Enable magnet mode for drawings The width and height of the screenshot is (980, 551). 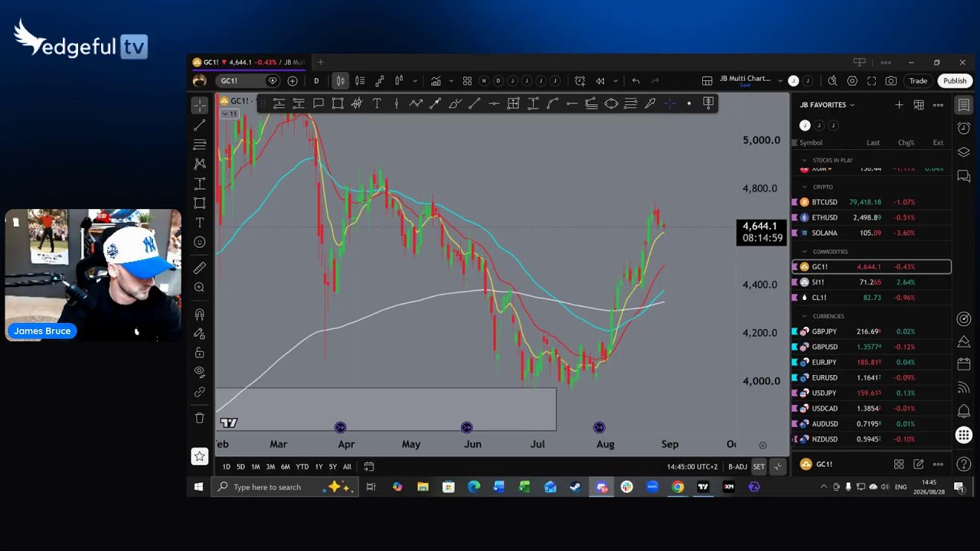(x=200, y=315)
